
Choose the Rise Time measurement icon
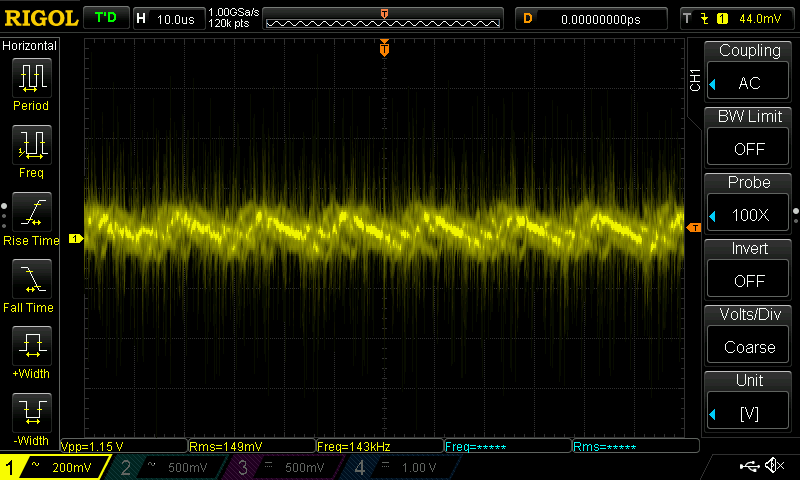coord(31,212)
